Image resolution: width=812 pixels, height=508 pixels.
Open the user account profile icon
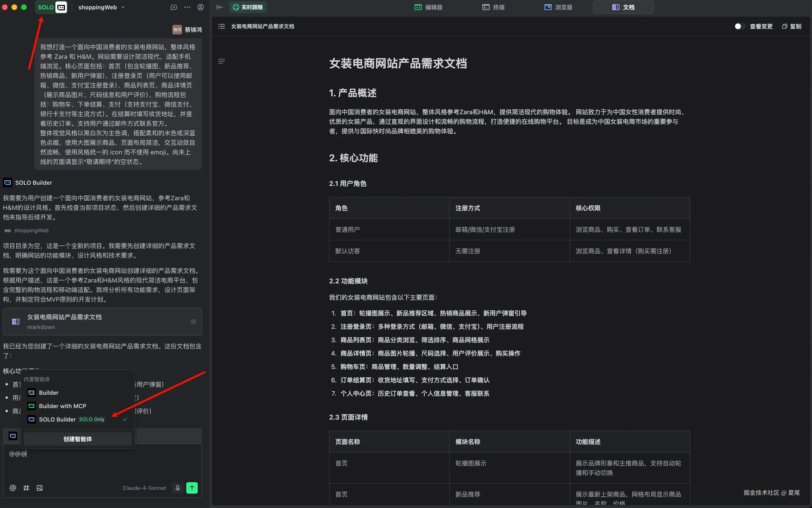tap(200, 7)
